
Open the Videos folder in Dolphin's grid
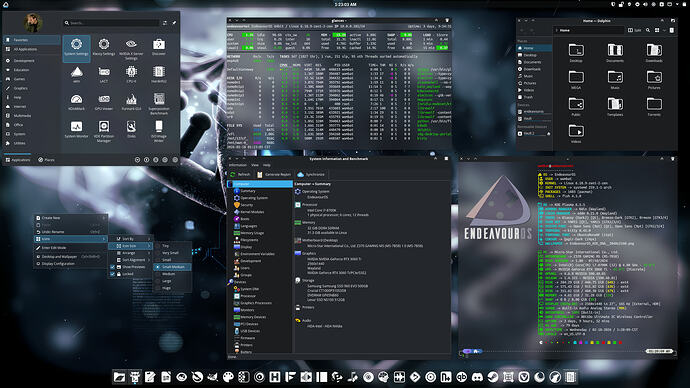576,134
